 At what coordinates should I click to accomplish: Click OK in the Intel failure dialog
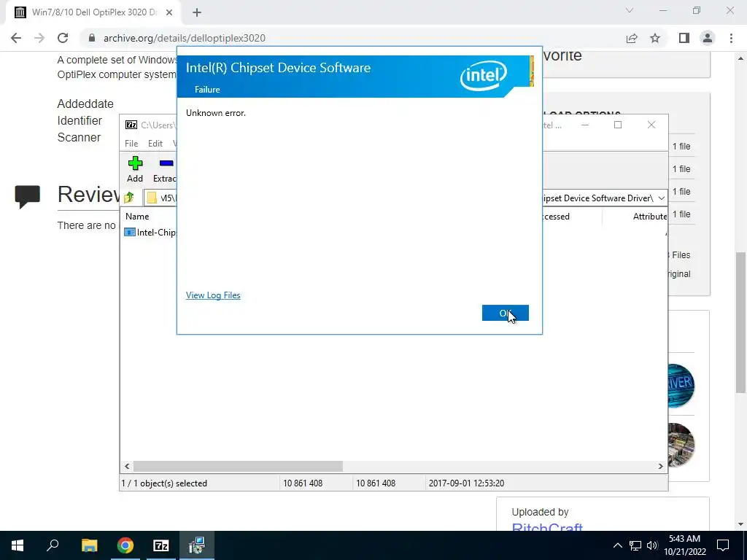coord(505,313)
